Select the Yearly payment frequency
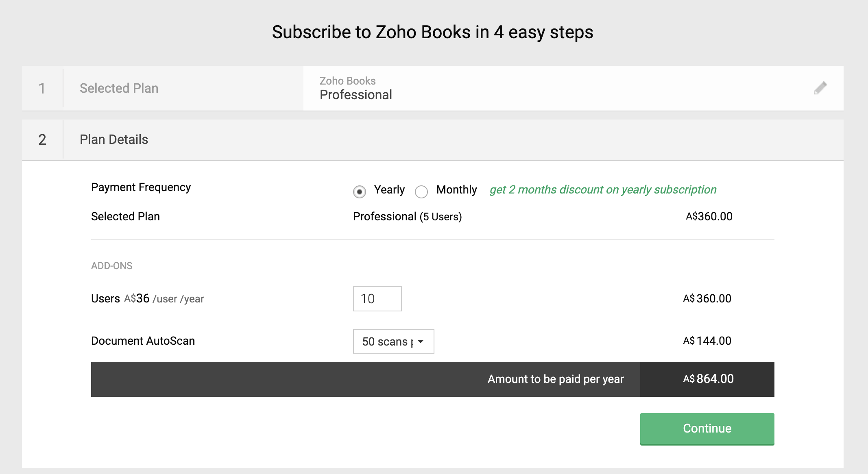The image size is (868, 474). (360, 191)
